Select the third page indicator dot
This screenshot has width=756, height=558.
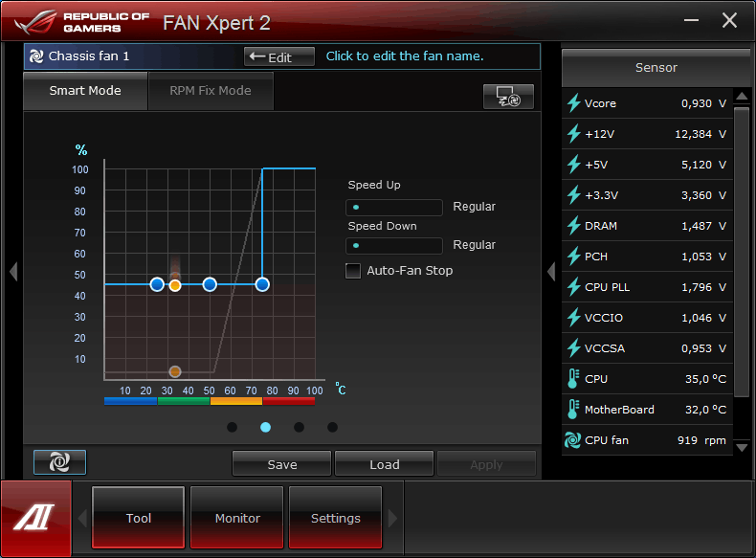pos(299,427)
